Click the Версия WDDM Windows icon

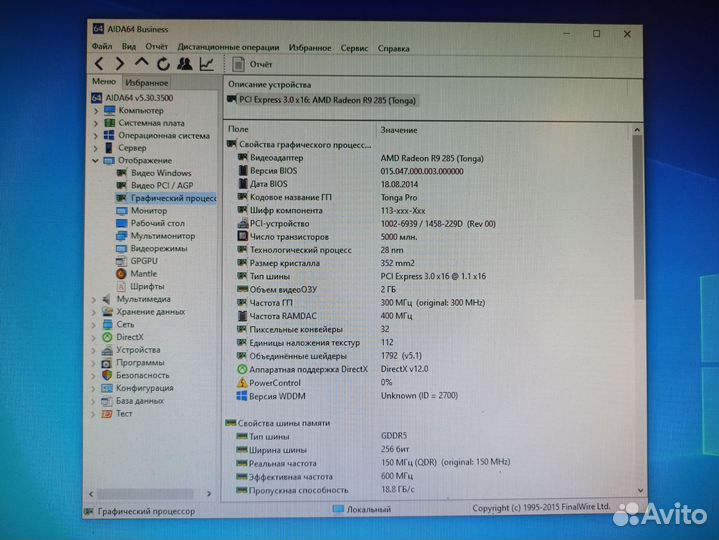pos(242,396)
